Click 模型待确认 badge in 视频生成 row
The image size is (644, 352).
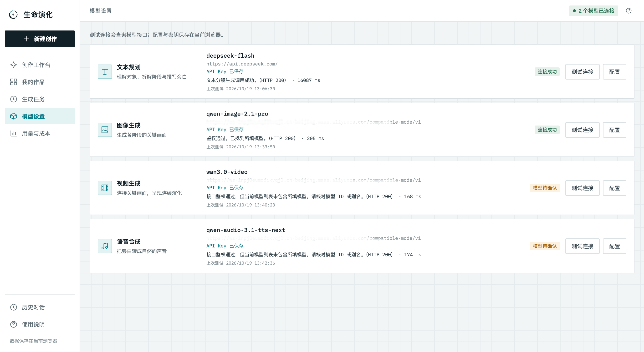[x=545, y=188]
